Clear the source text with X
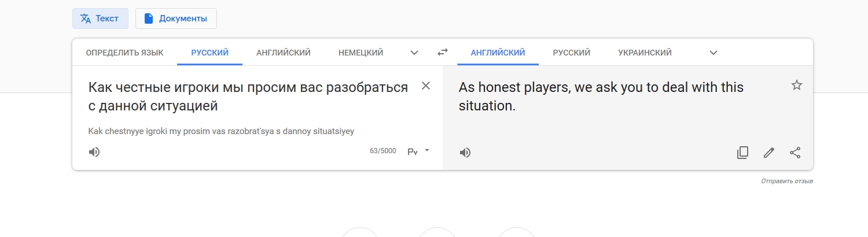Viewport: 868px width, 237px height. (426, 86)
